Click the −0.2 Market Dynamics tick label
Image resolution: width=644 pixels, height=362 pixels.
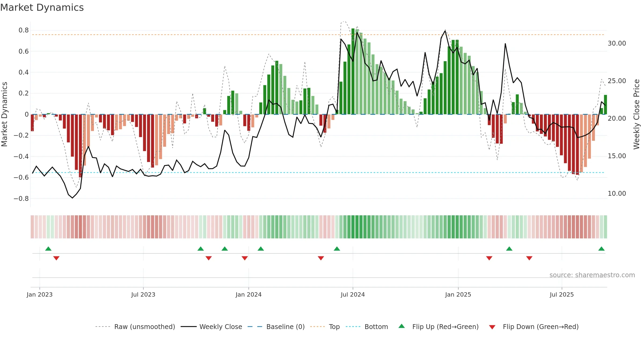tap(21, 135)
